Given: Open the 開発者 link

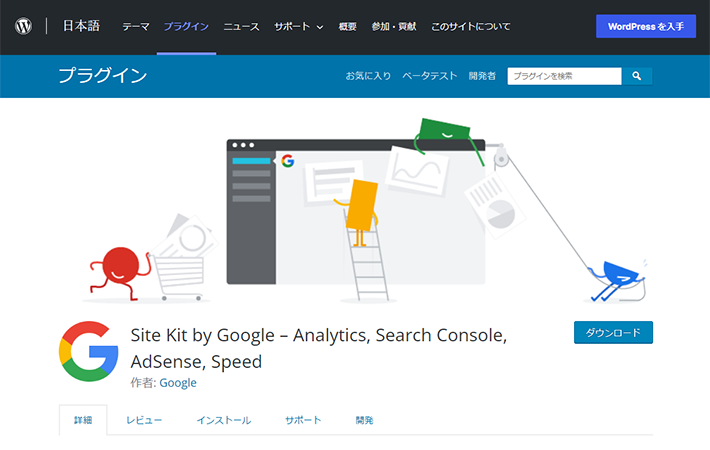Looking at the screenshot, I should (x=482, y=76).
